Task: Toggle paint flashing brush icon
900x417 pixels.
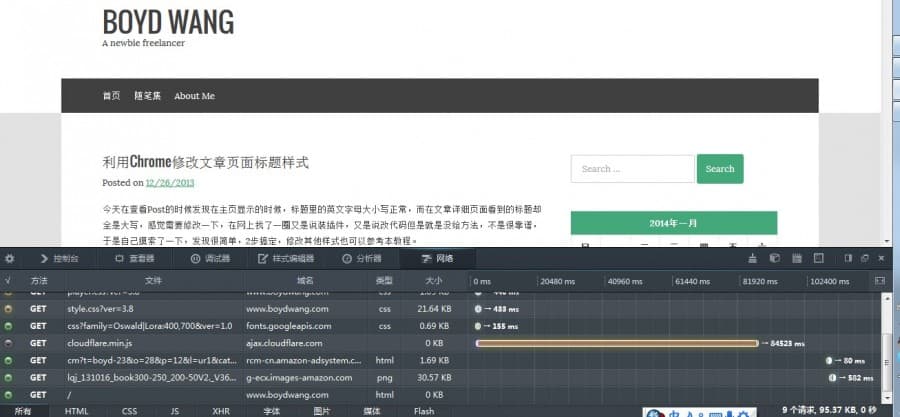Action: click(754, 258)
